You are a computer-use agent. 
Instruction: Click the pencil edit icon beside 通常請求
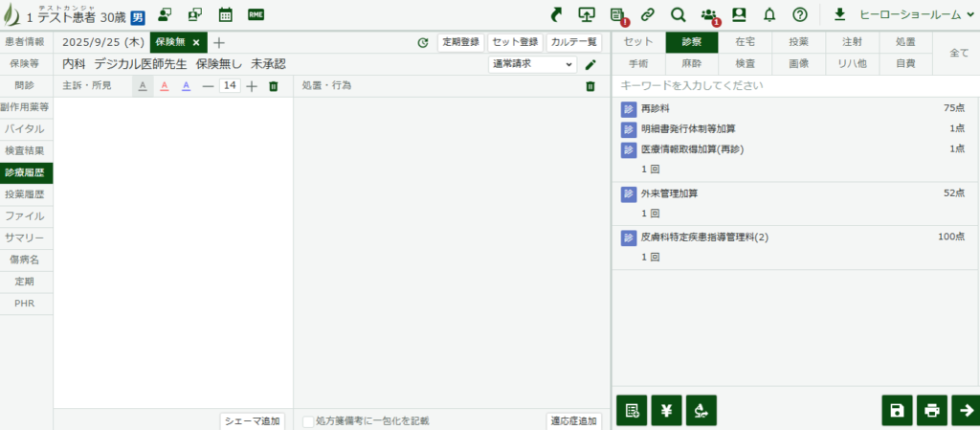(590, 64)
